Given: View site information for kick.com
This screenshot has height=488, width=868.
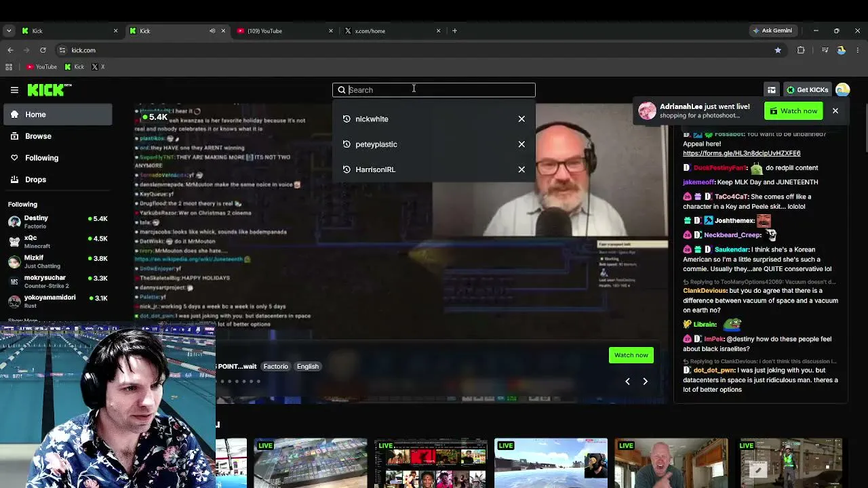Looking at the screenshot, I should [62, 50].
